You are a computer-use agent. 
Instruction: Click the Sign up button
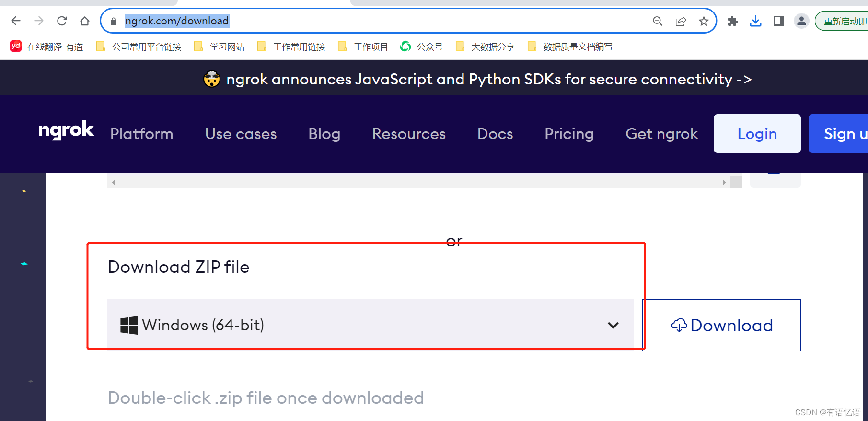click(838, 134)
